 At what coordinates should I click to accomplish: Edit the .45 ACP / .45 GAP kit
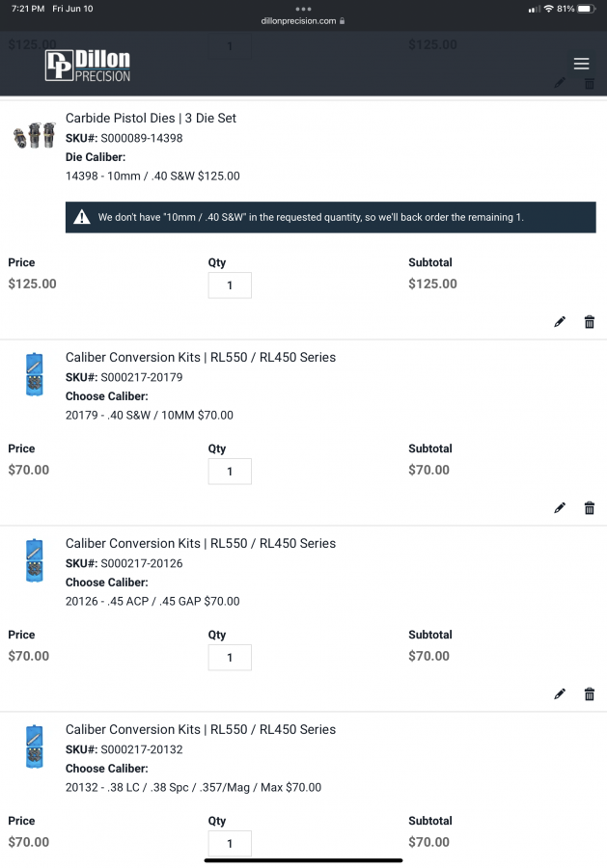(560, 694)
